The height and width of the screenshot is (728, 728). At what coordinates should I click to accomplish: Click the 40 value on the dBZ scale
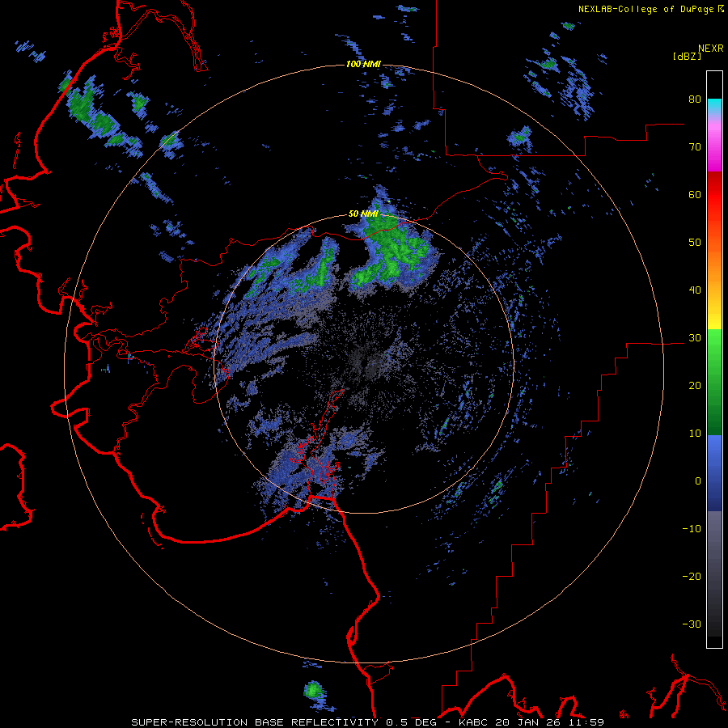pos(695,290)
